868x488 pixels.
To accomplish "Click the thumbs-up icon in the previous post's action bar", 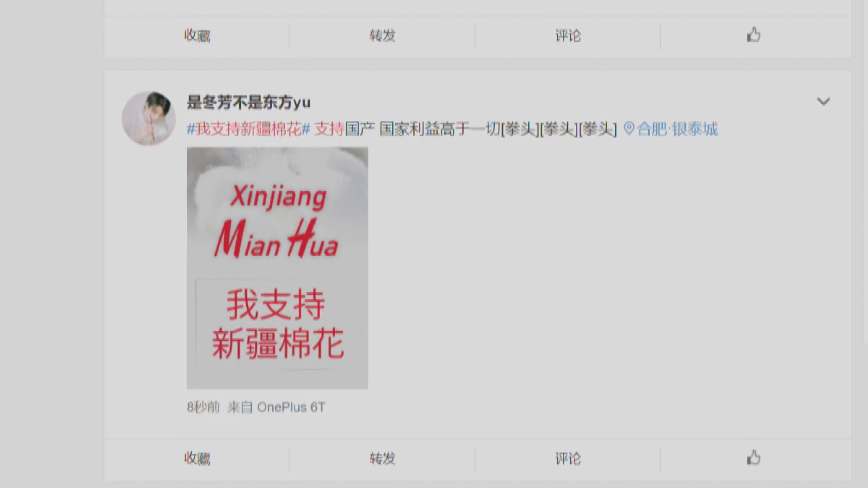I will point(754,35).
